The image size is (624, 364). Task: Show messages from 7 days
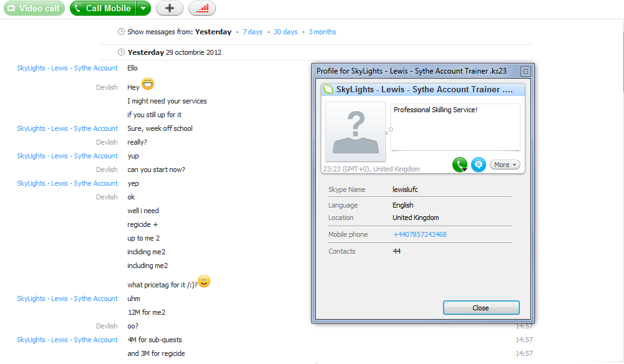pyautogui.click(x=253, y=32)
